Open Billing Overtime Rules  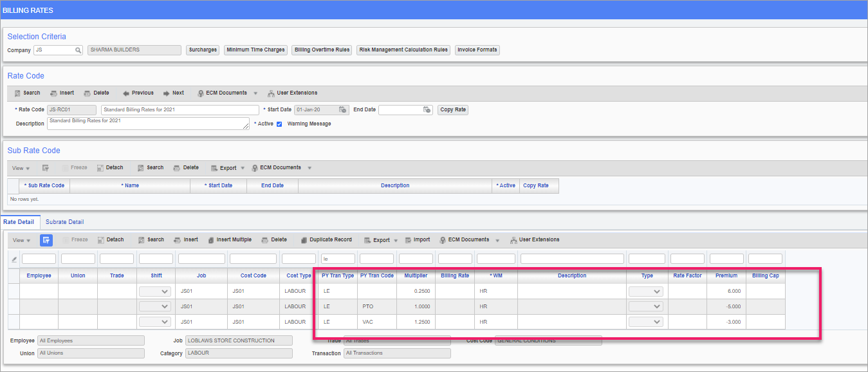(x=322, y=50)
